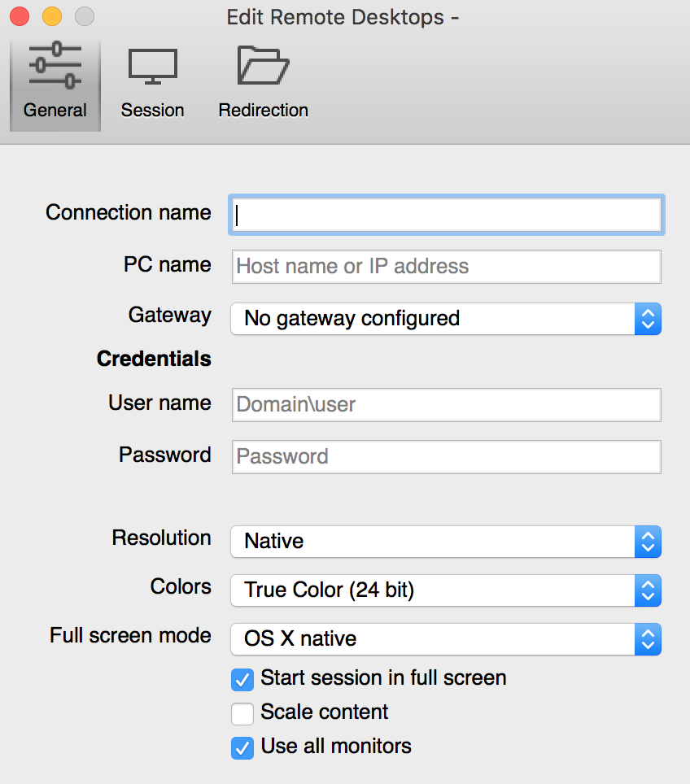Focus the Connection name field
Image resolution: width=690 pixels, height=784 pixels.
tap(447, 215)
